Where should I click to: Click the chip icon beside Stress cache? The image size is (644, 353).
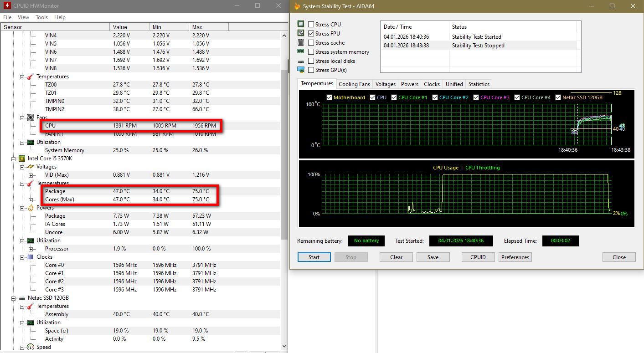point(301,42)
